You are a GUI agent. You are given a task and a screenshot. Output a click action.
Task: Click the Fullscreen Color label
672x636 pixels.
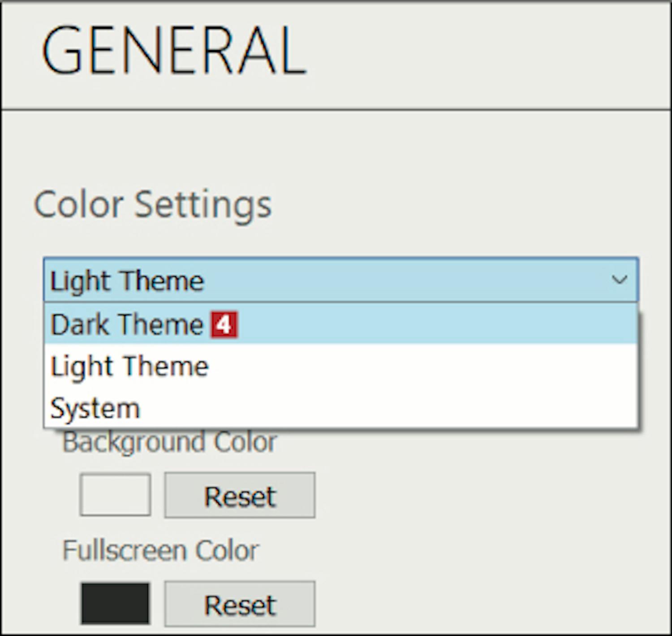tap(160, 550)
